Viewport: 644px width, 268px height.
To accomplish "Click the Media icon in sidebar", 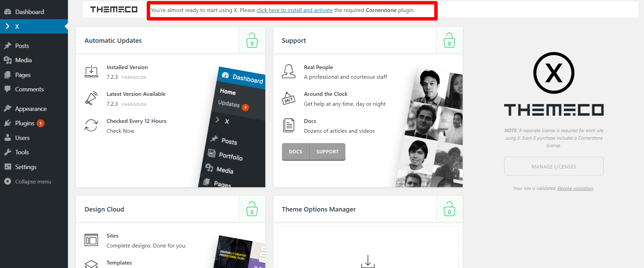I will [8, 60].
